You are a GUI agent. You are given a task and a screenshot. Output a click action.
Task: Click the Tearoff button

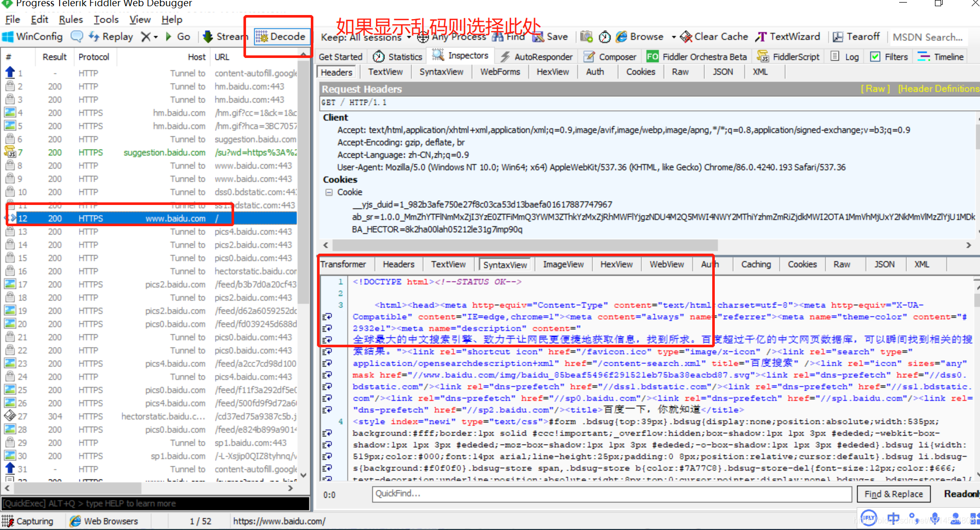[x=856, y=37]
